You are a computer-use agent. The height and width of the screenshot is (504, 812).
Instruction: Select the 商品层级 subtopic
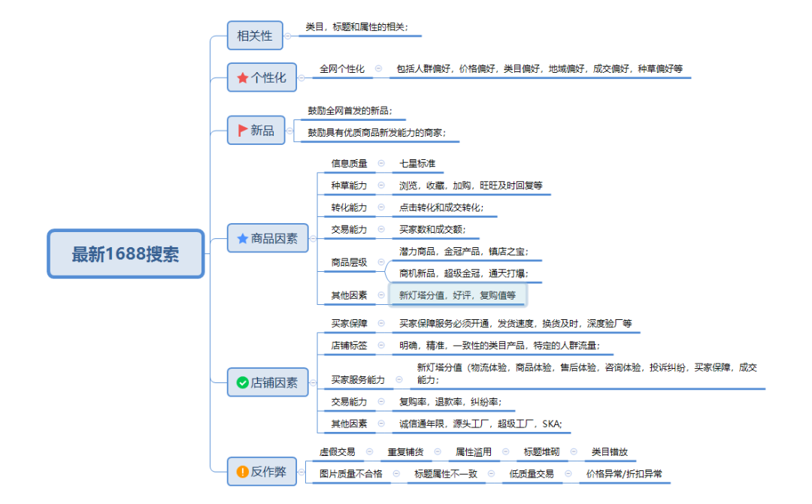(349, 262)
